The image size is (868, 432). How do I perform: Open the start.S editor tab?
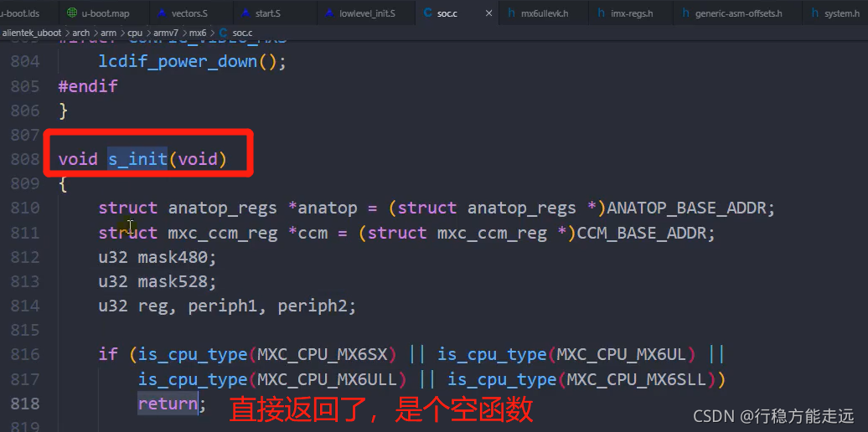coord(268,13)
